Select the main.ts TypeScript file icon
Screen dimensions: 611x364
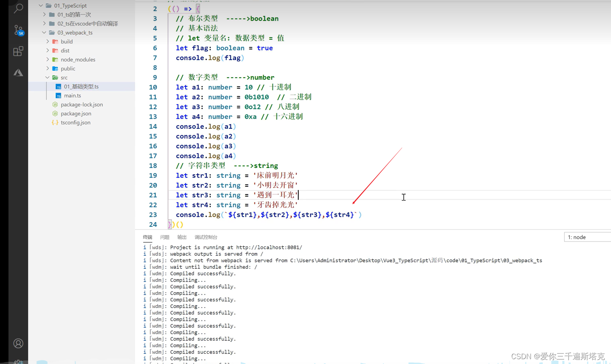tap(59, 95)
